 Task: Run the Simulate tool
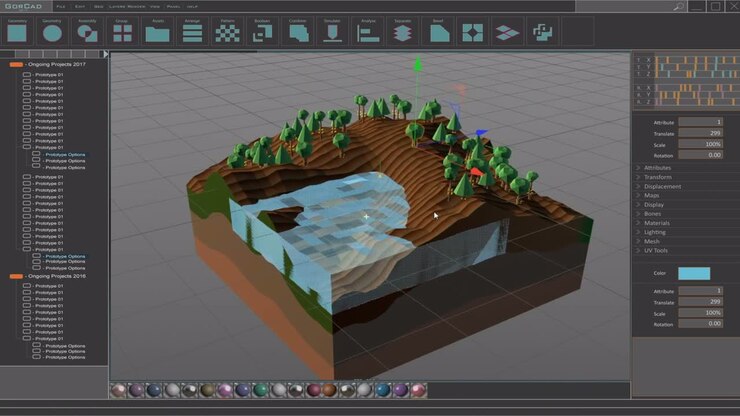tap(332, 33)
